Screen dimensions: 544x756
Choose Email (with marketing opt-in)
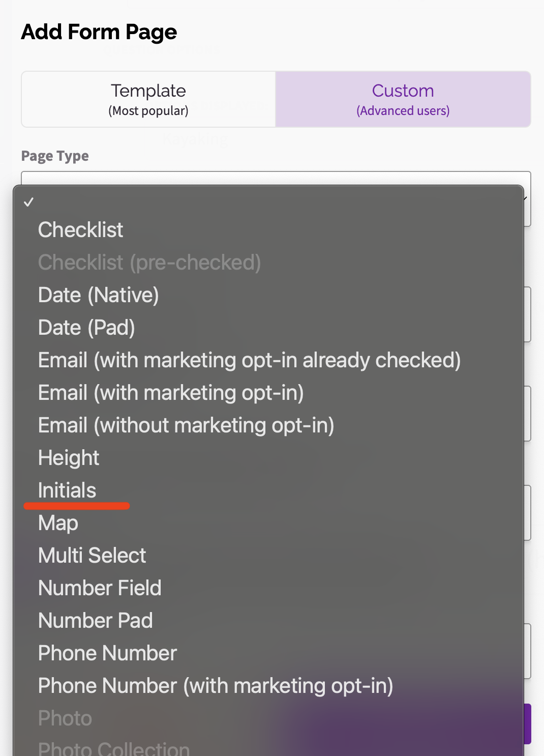171,393
